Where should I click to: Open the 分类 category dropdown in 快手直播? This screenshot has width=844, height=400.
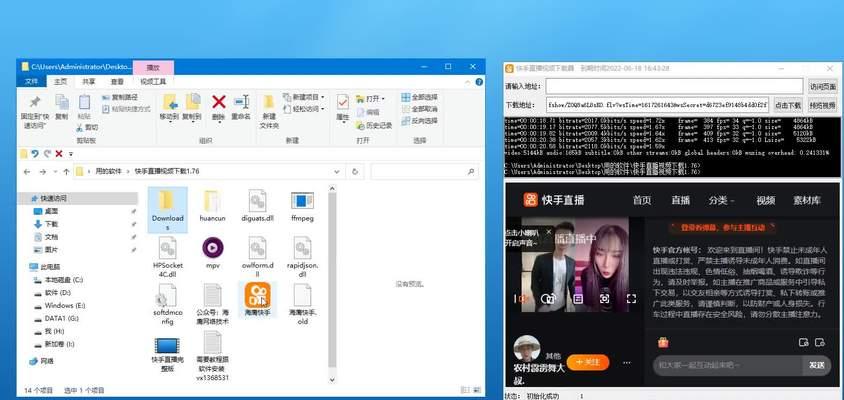pos(721,201)
